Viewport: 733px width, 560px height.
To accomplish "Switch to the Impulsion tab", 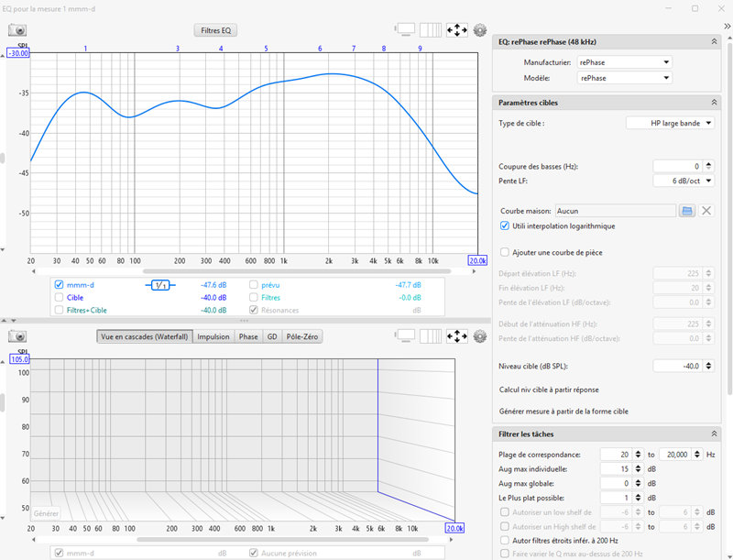I will (213, 336).
